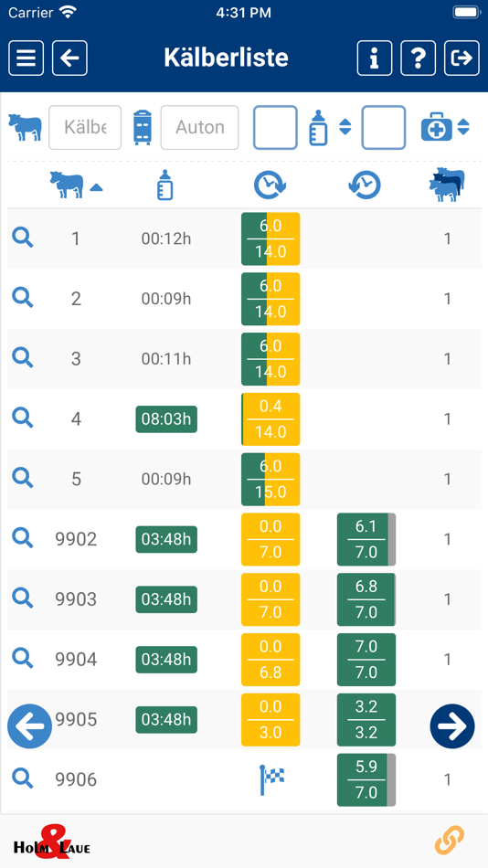Toggle calf number column sort arrow
The image size is (488, 868).
pyautogui.click(x=96, y=187)
